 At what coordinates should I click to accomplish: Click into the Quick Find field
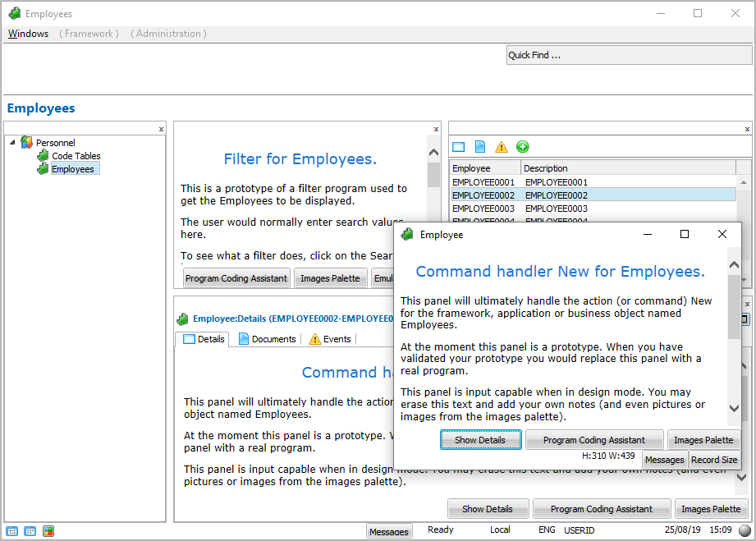coord(629,55)
